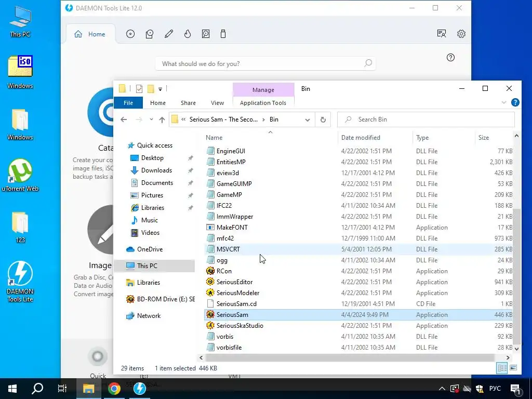Click File Explorer taskbar icon
The image size is (532, 399).
click(88, 389)
